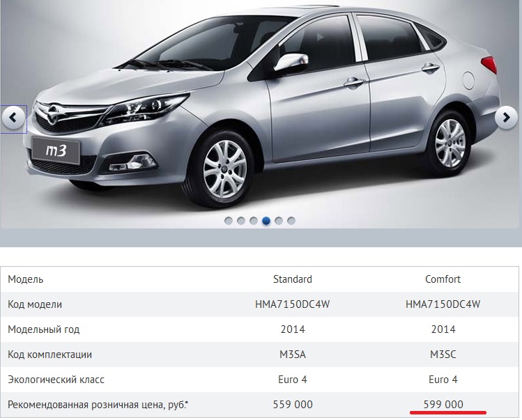
Task: Select the fifth carousel dot
Action: click(279, 221)
